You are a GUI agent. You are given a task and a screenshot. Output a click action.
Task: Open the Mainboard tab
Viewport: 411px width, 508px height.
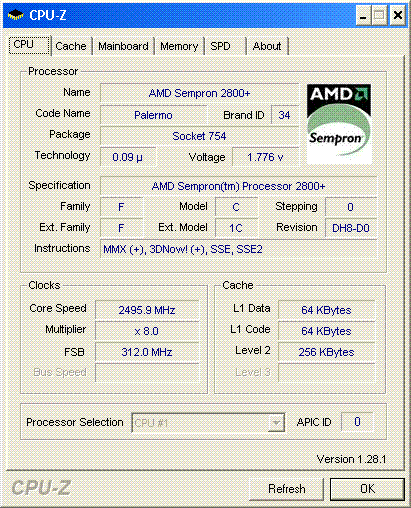(123, 46)
